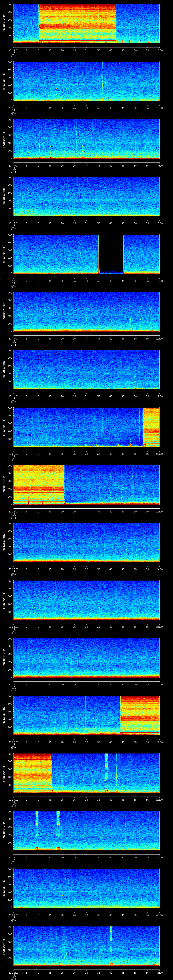This screenshot has width=173, height=980.
Task: Click the 23:21:00 start time label
Action: (x=13, y=454)
